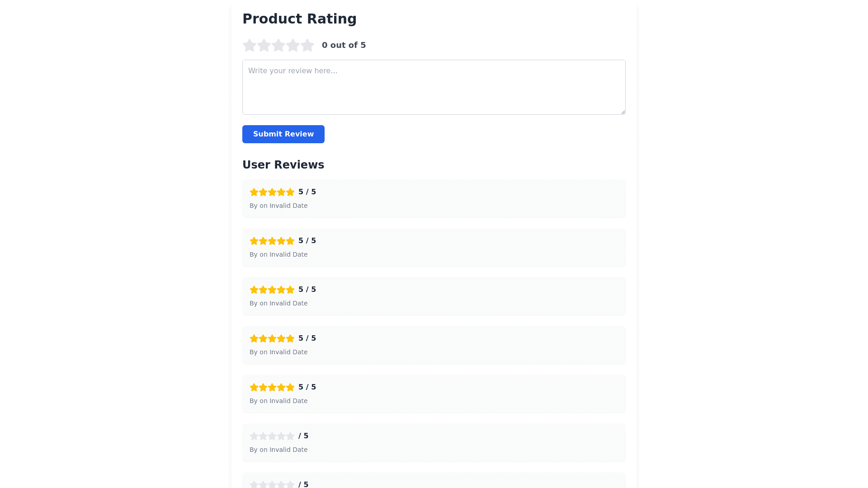Click last gold star in the second user review

click(290, 241)
